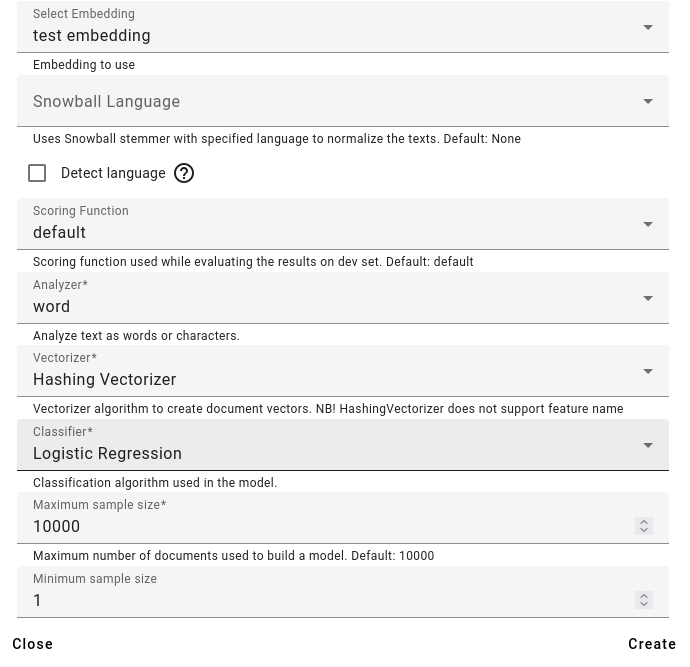Viewport: 690px width, 667px height.
Task: Expand the Classifier dropdown arrow
Action: [648, 446]
